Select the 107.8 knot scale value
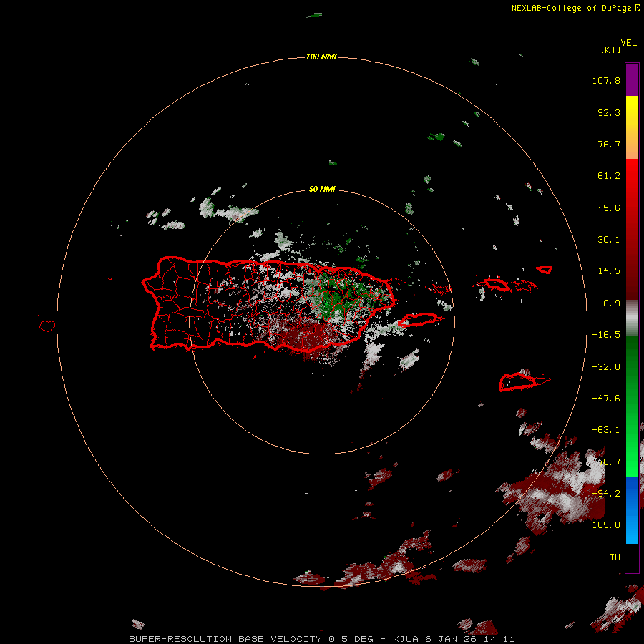The height and width of the screenshot is (644, 644). coord(606,80)
